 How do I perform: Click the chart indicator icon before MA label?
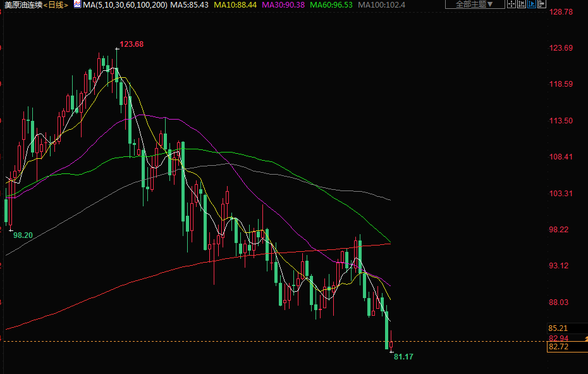coord(77,4)
